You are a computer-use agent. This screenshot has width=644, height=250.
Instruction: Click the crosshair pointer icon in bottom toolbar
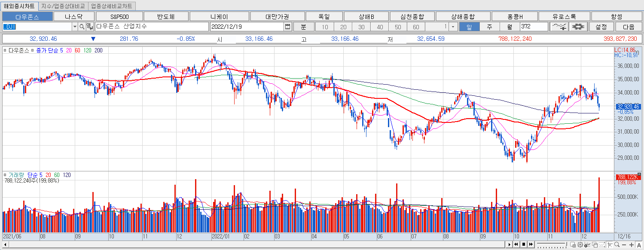click(610, 245)
